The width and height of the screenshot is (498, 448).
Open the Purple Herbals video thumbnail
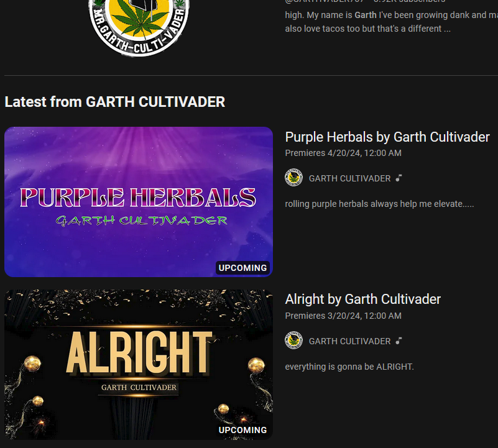click(139, 202)
